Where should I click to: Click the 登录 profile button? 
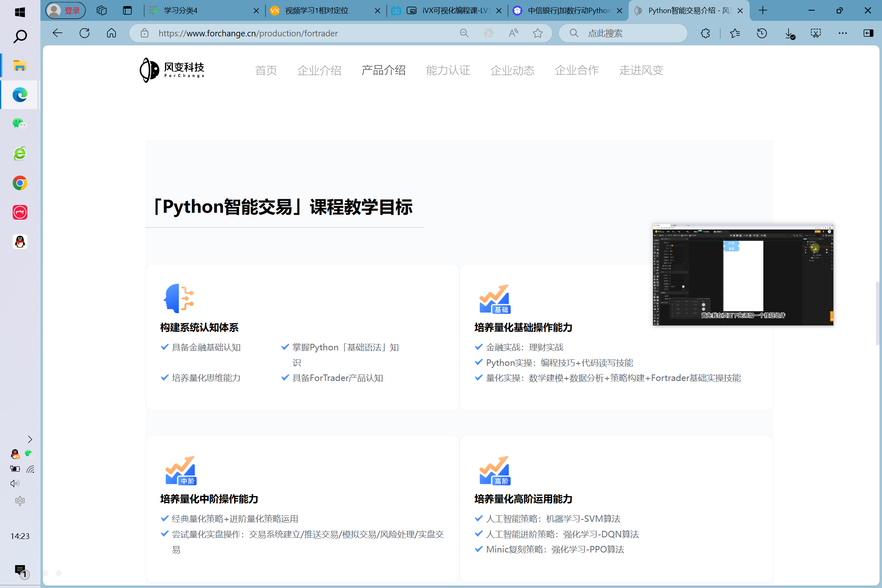[x=65, y=11]
